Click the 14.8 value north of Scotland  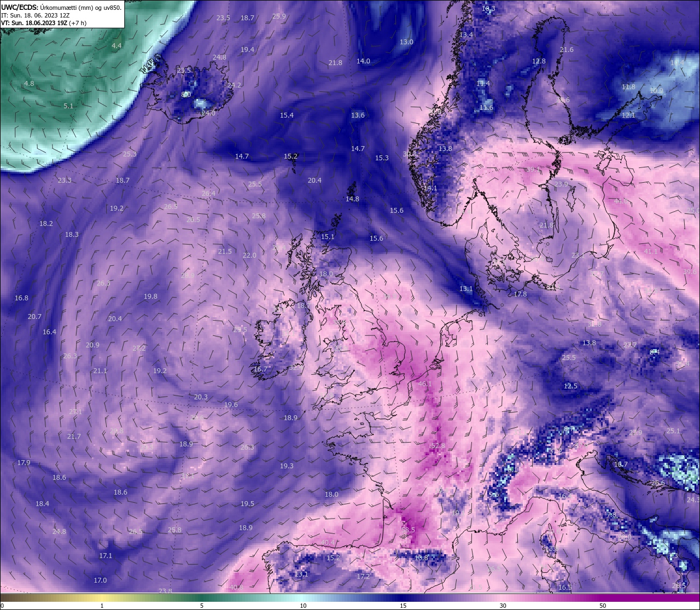(352, 199)
